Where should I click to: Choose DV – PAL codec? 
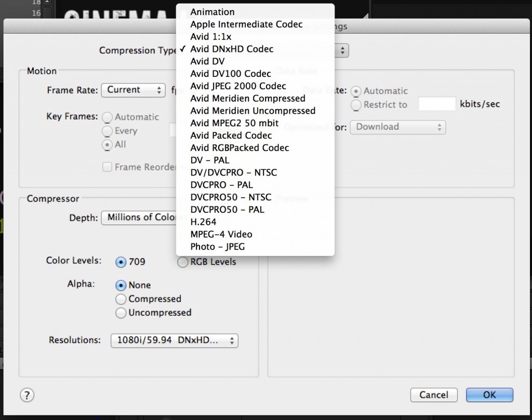pyautogui.click(x=255, y=160)
